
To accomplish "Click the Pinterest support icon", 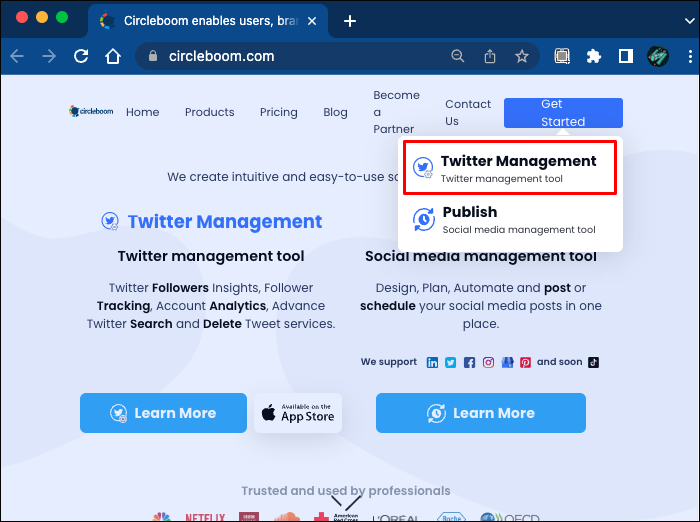I will pyautogui.click(x=525, y=362).
